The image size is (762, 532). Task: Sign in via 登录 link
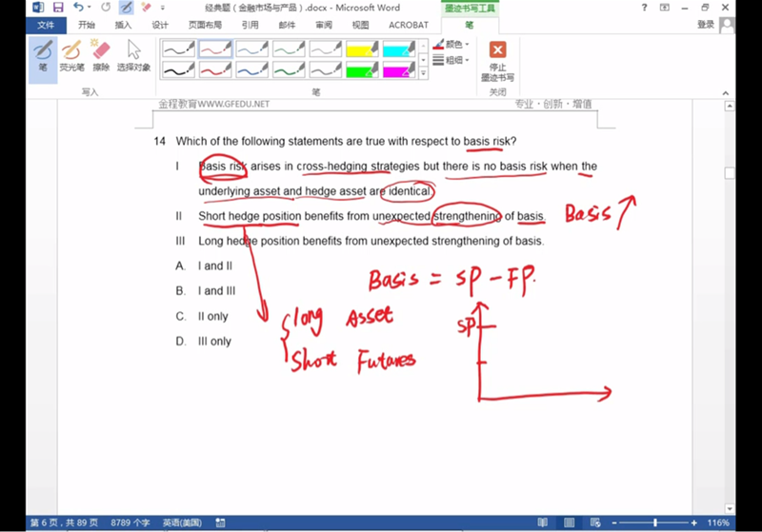click(x=706, y=25)
